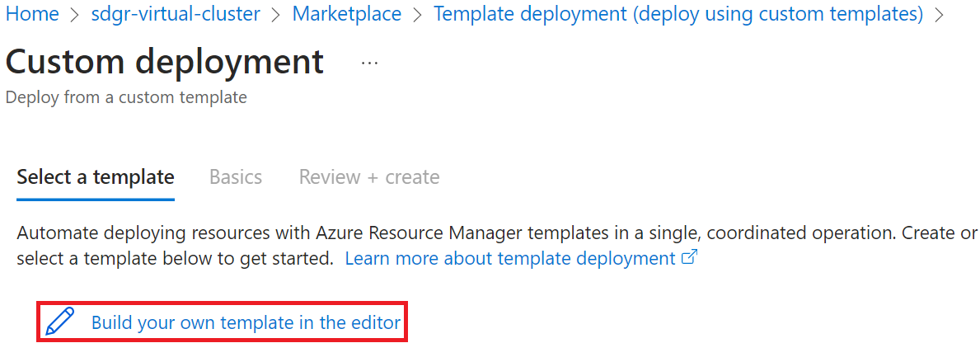Open Learn more about template deployment
Screen dimensions: 980x343
pos(509,258)
